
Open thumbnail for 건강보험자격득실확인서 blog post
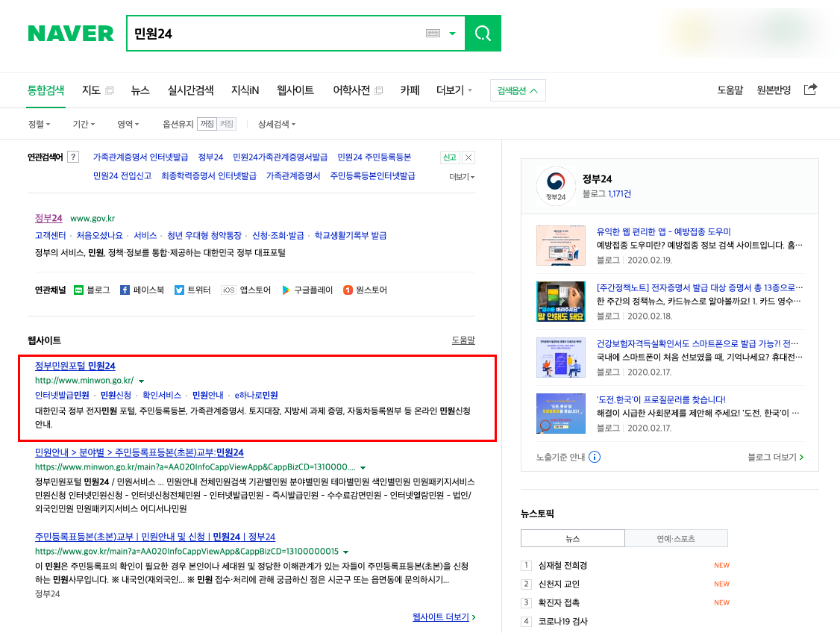pos(561,358)
